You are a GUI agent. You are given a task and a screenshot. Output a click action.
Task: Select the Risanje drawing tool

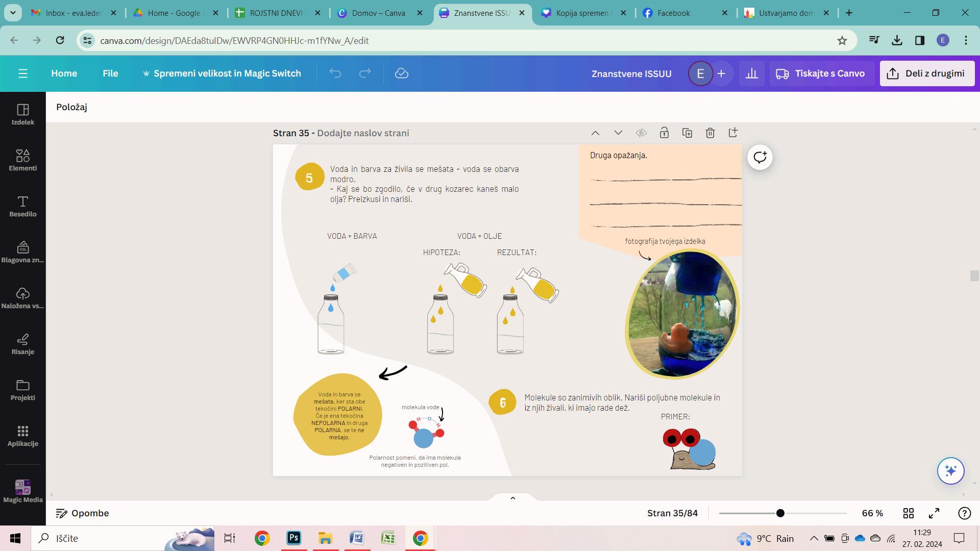tap(22, 343)
